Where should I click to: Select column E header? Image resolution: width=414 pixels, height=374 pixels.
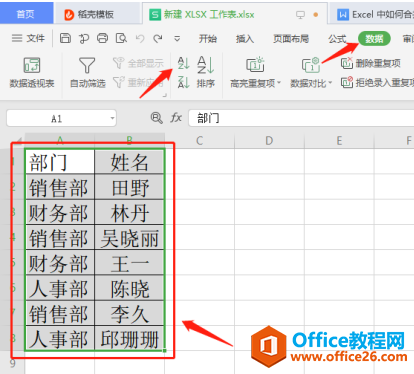339,141
